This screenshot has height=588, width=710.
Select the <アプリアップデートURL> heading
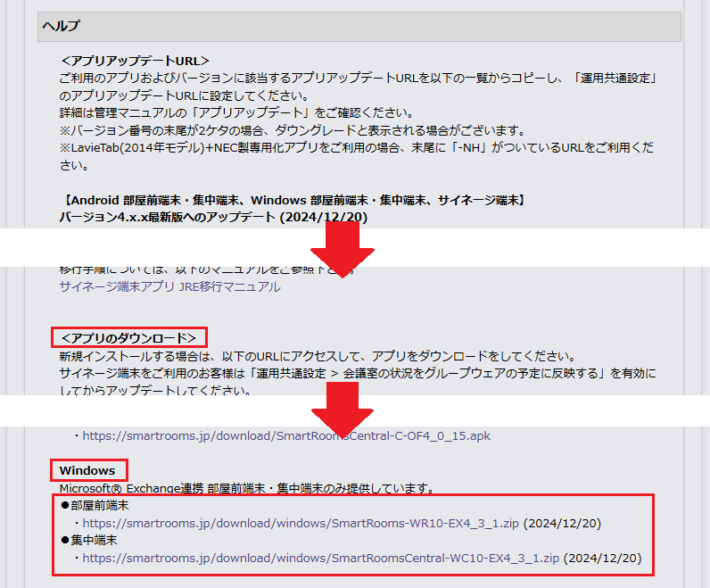(136, 61)
